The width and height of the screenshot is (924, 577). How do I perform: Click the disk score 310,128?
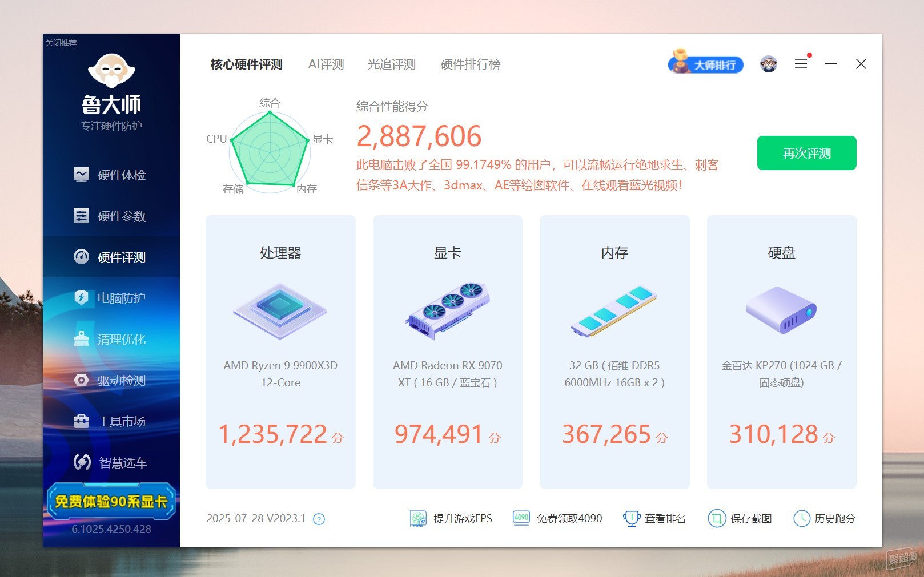point(773,434)
